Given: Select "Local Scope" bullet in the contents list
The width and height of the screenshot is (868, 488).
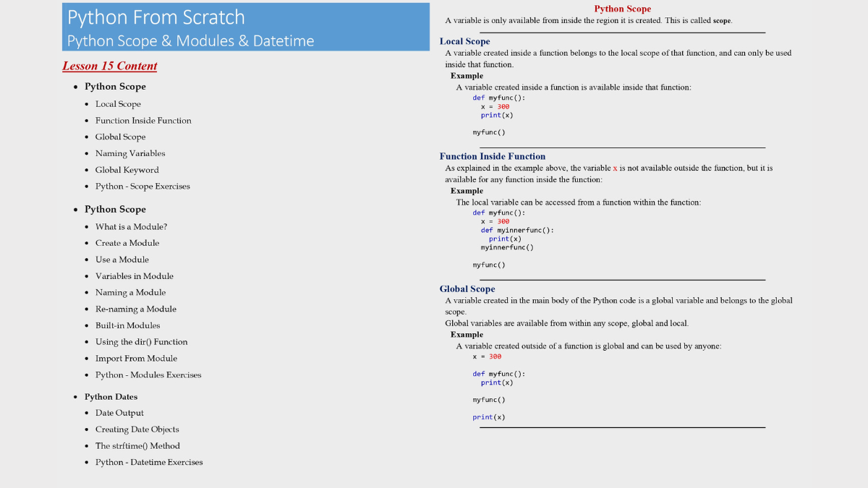Looking at the screenshot, I should pyautogui.click(x=118, y=104).
